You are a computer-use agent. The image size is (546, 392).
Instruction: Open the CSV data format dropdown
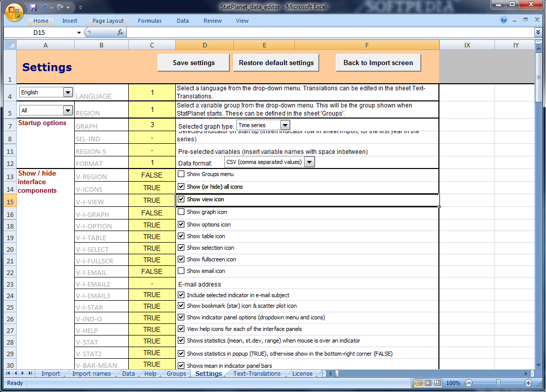[309, 162]
